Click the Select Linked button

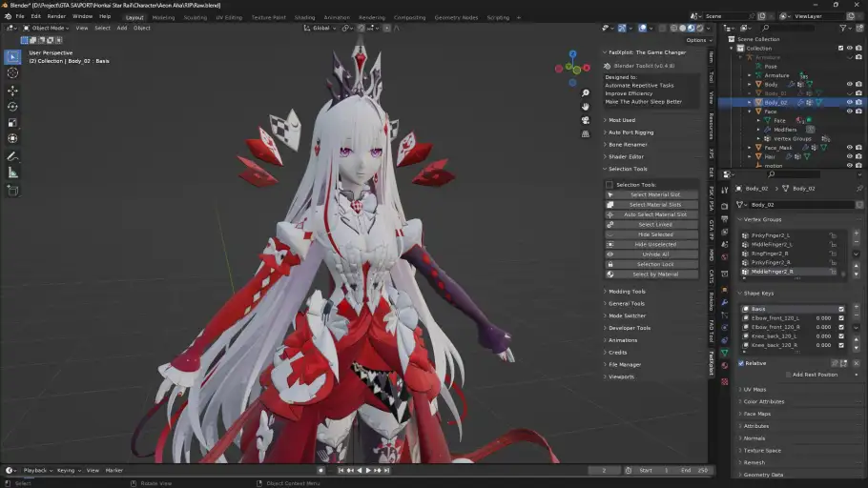click(651, 225)
